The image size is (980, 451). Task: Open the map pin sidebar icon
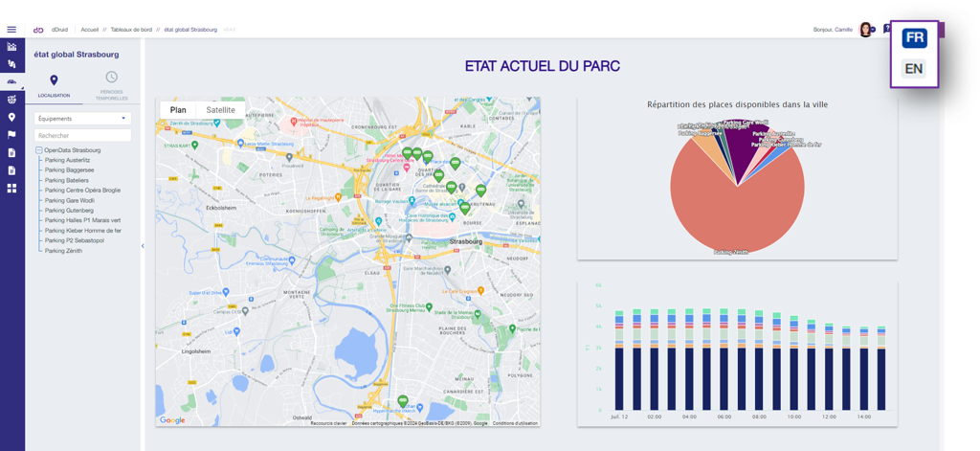[11, 117]
